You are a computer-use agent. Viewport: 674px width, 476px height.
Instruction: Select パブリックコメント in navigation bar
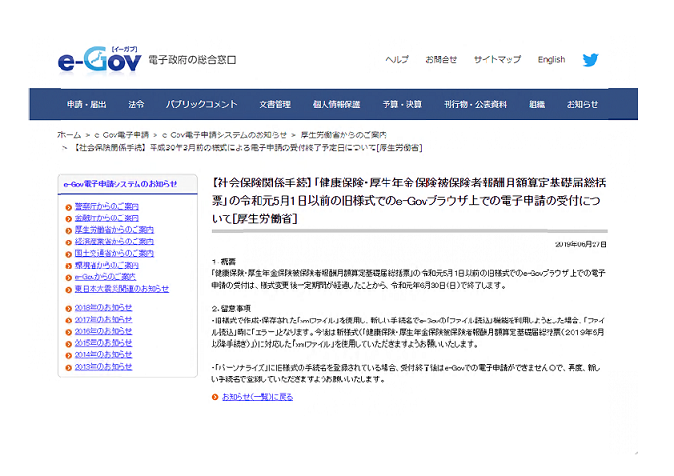tap(202, 104)
